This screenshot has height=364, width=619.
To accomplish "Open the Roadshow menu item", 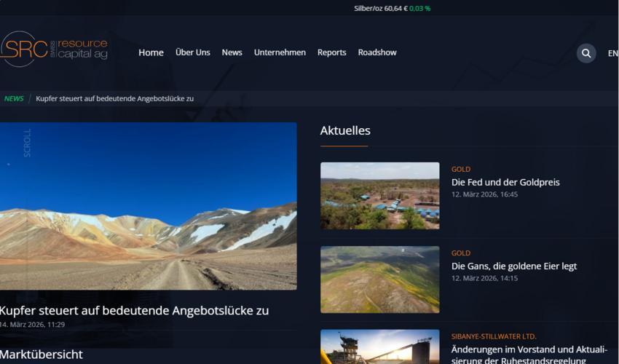I will click(377, 52).
